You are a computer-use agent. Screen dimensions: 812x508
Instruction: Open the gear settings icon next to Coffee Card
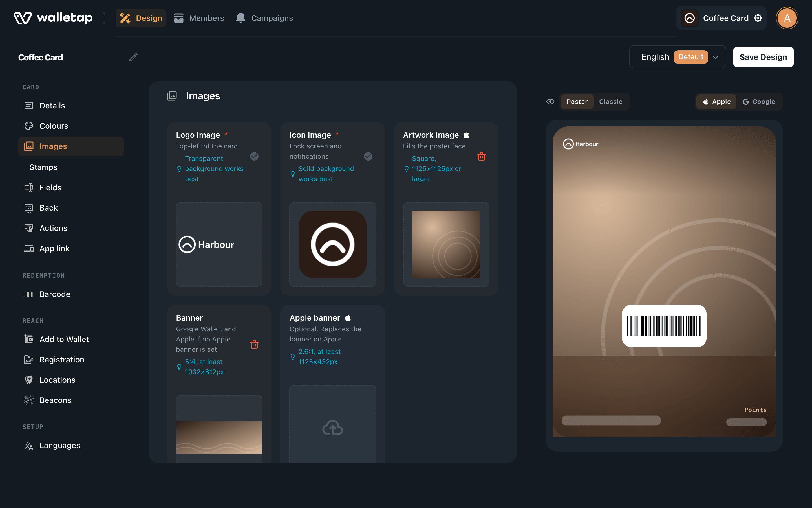click(x=758, y=18)
